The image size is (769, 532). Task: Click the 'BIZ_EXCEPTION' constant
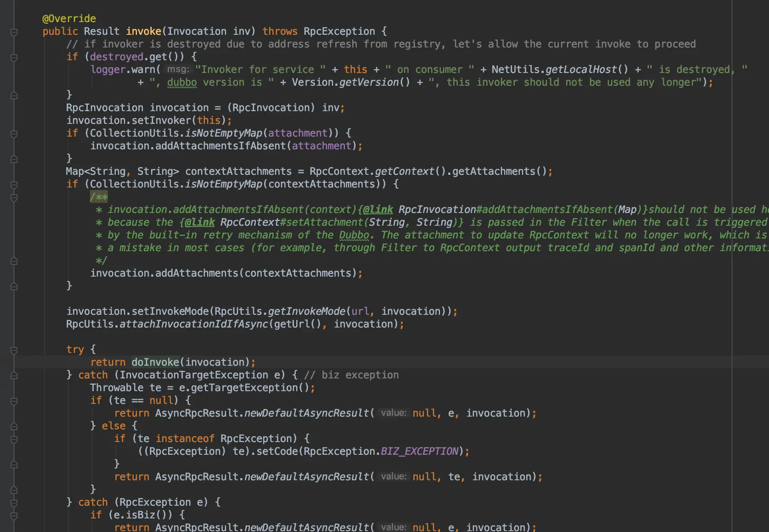(x=419, y=451)
